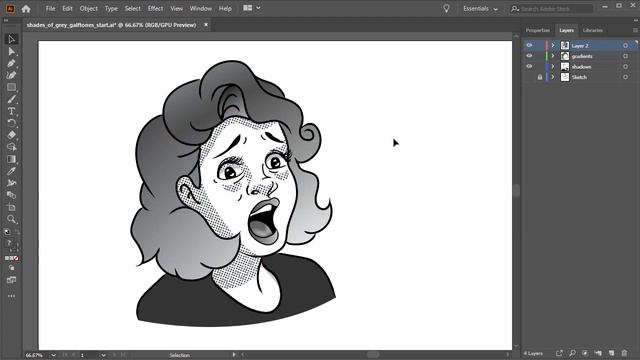Click the lightbulb Discover icon
Image resolution: width=640 pixels, height=360 pixels.
click(446, 9)
